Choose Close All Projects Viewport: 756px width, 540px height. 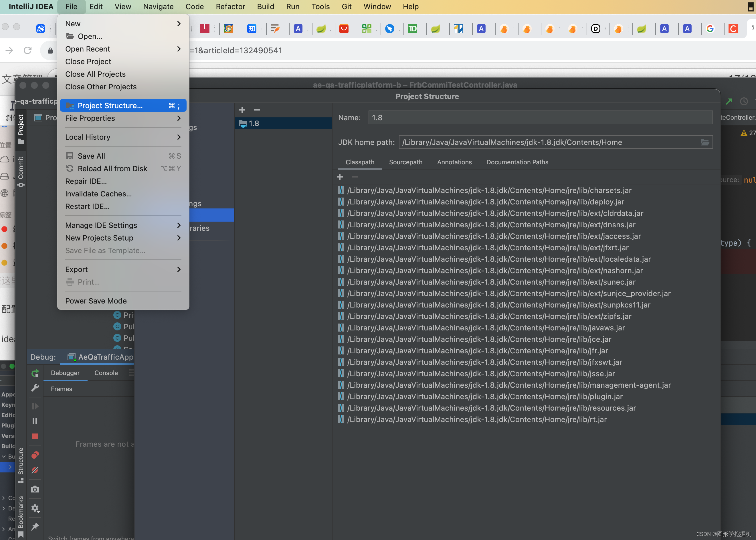[123, 74]
